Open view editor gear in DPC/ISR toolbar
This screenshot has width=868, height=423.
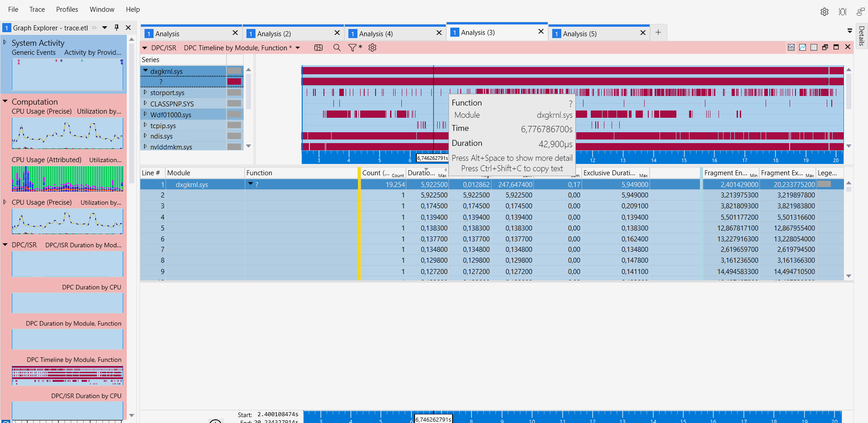(372, 48)
